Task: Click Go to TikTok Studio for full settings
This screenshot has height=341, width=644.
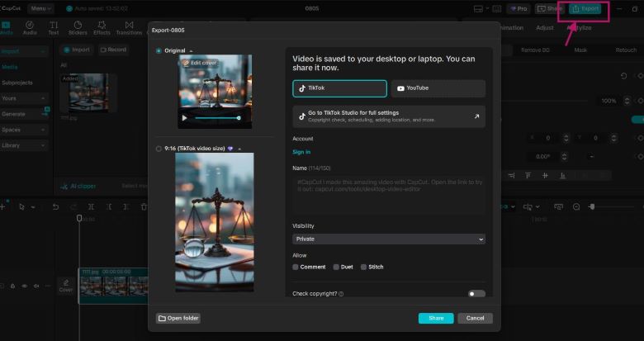Action: tap(389, 116)
